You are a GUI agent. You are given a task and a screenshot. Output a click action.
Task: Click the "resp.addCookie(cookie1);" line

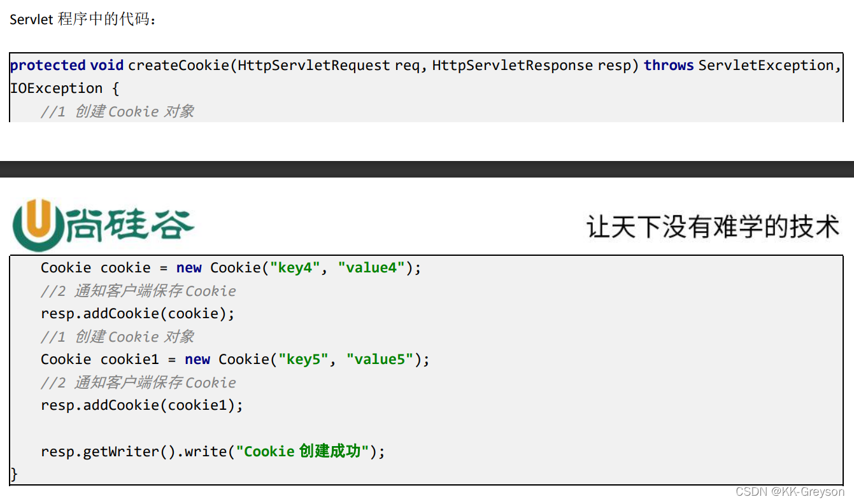(x=142, y=405)
